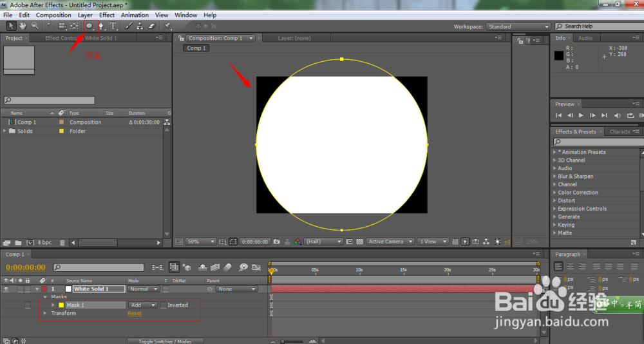644x344 pixels.
Task: Open the 1 View layout dropdown
Action: click(433, 242)
